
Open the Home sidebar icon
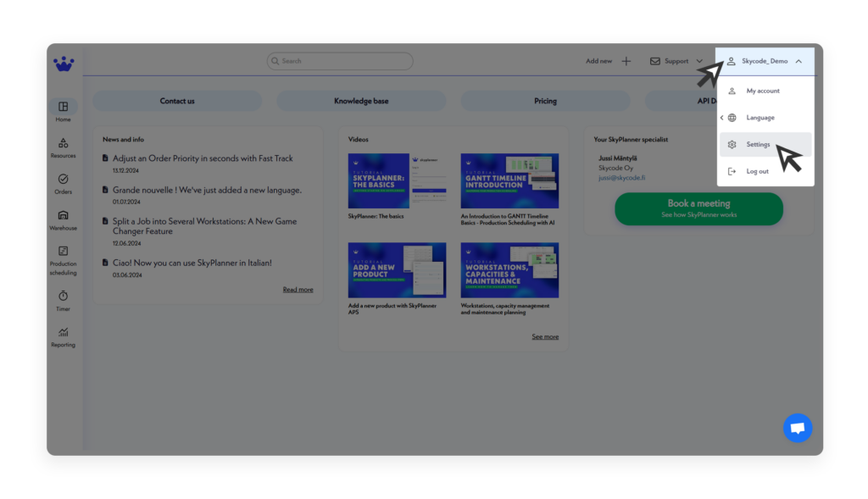coord(64,107)
